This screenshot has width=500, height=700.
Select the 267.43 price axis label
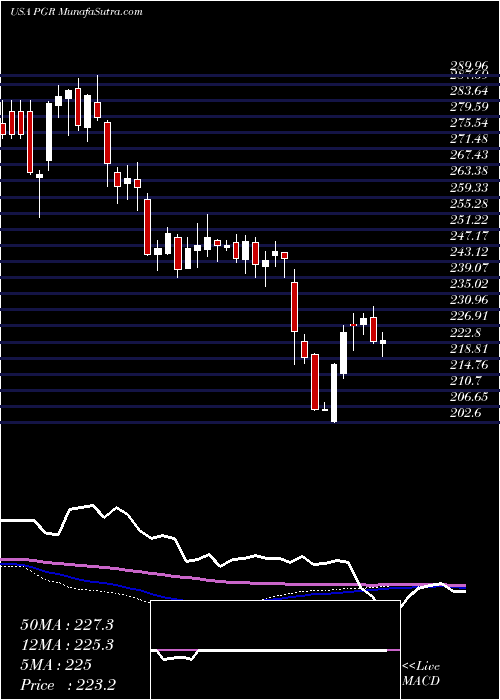point(468,155)
